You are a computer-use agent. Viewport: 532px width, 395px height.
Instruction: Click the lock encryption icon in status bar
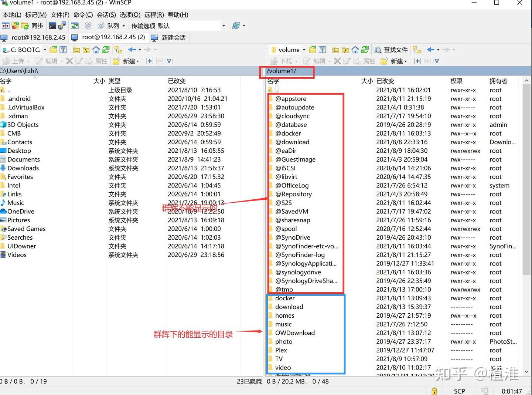pos(434,391)
